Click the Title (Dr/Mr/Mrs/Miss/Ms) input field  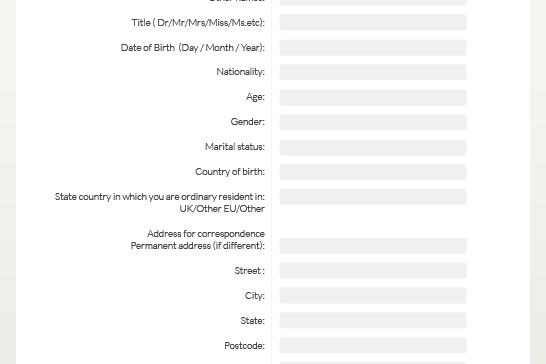373,22
